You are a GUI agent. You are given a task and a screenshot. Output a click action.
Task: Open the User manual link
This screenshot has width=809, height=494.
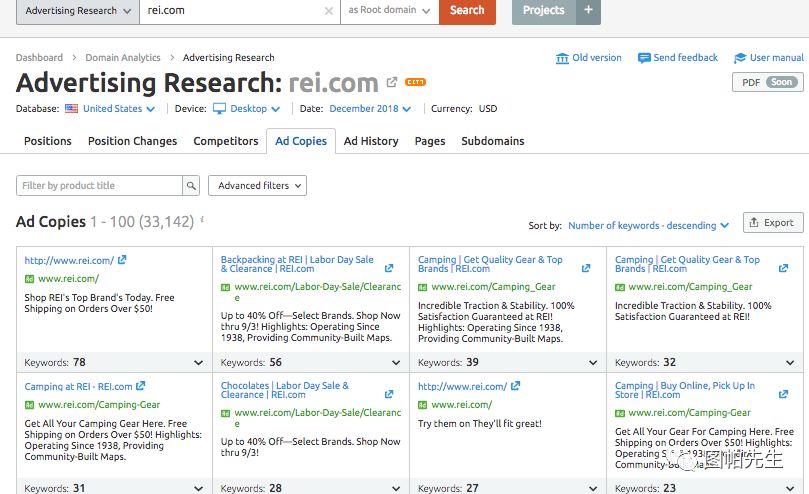[769, 58]
